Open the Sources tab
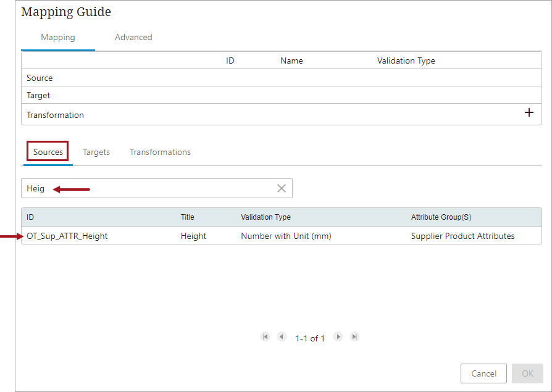 click(48, 152)
